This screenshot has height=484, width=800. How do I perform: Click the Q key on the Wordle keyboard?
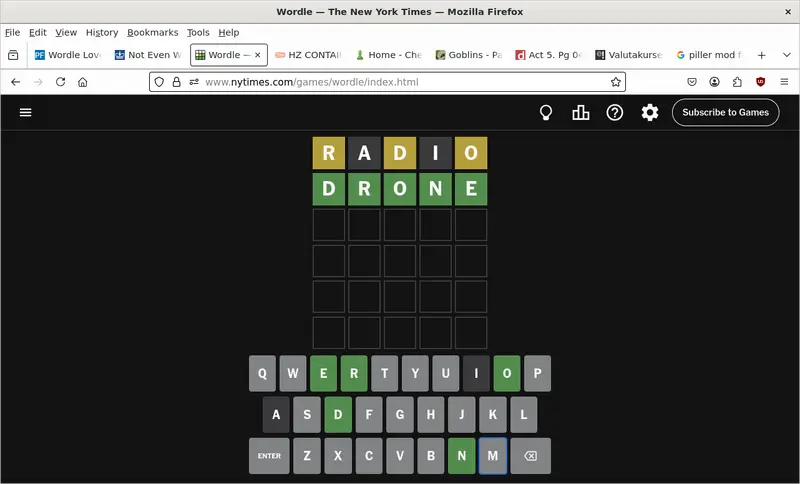[262, 373]
